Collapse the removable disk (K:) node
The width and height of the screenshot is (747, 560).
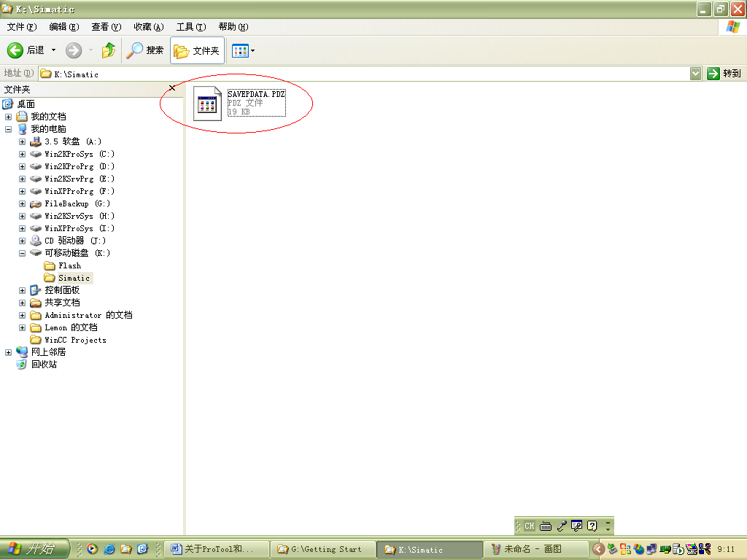[22, 253]
